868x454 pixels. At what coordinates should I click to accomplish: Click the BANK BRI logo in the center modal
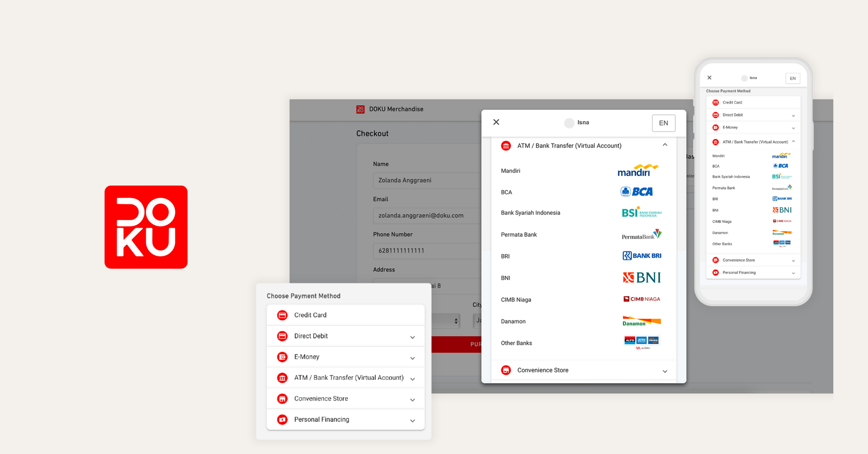point(642,256)
